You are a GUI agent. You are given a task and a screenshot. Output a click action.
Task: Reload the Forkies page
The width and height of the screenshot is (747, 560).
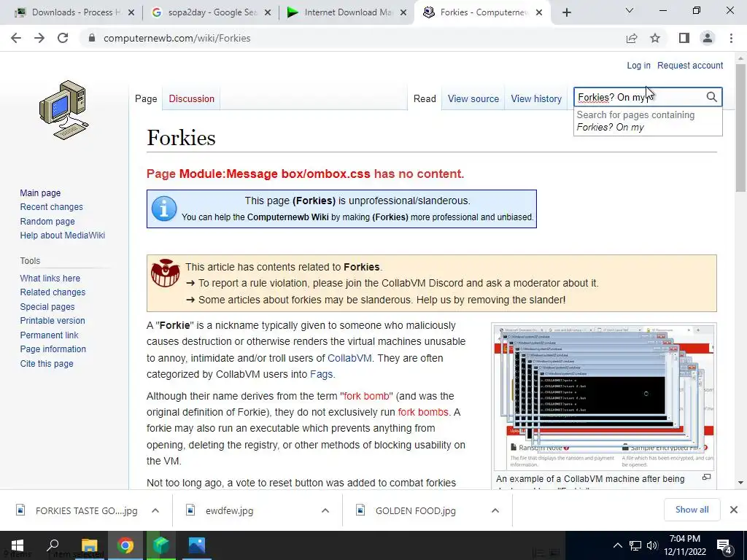(x=63, y=38)
